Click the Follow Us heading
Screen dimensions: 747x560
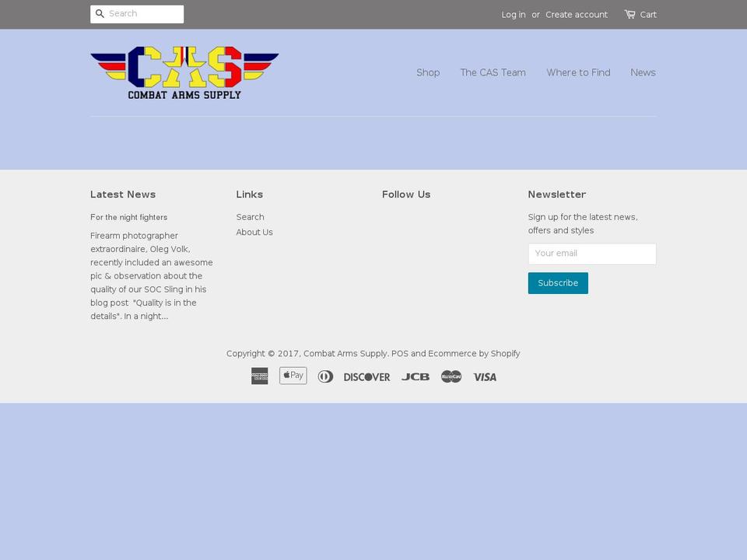pyautogui.click(x=406, y=194)
